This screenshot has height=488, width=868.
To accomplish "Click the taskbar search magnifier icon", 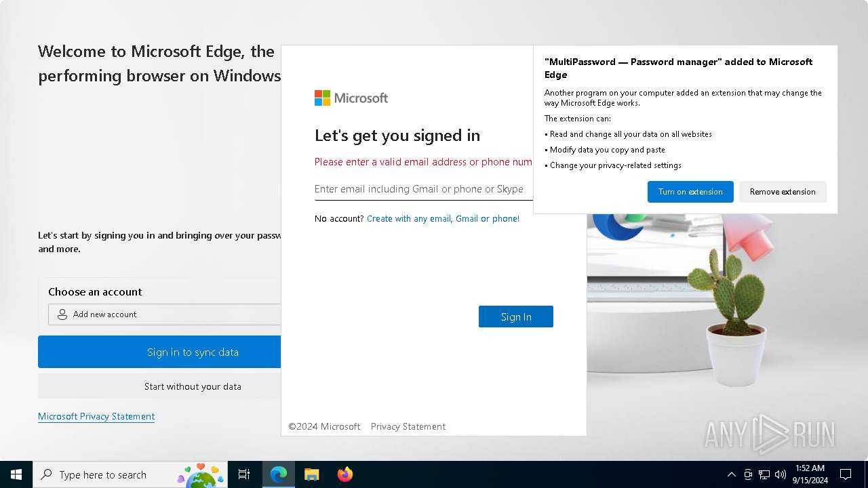I will (47, 474).
